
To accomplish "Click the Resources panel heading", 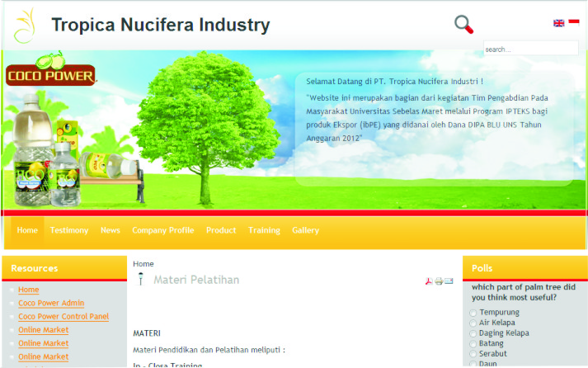I will (35, 268).
